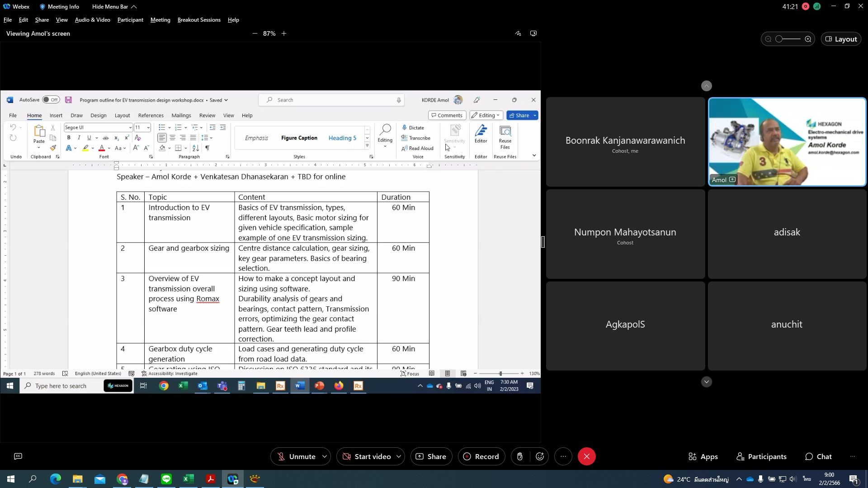The width and height of the screenshot is (868, 488).
Task: Toggle Bold in Word ribbon
Action: coord(69,138)
